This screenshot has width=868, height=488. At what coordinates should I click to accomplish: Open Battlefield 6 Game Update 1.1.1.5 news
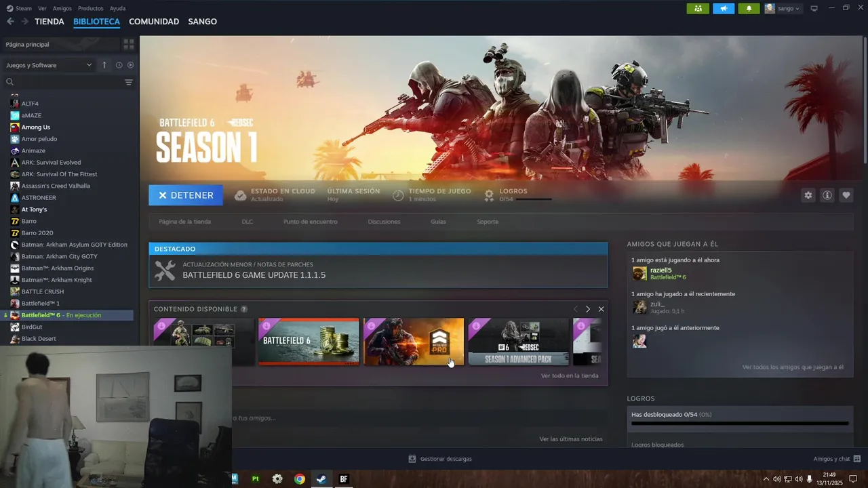click(378, 271)
